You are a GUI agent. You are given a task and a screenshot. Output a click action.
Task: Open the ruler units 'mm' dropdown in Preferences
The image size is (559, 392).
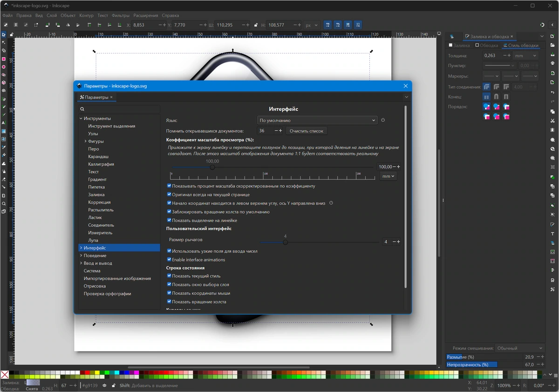tap(389, 176)
